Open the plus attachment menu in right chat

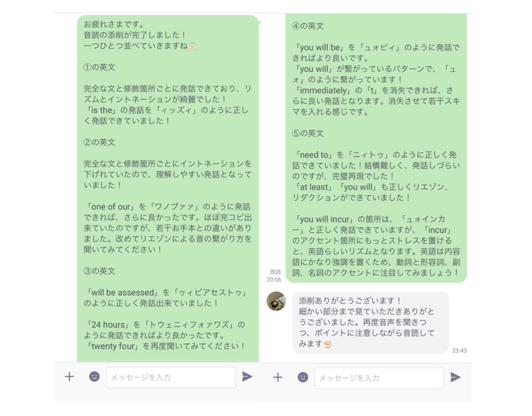(x=278, y=377)
